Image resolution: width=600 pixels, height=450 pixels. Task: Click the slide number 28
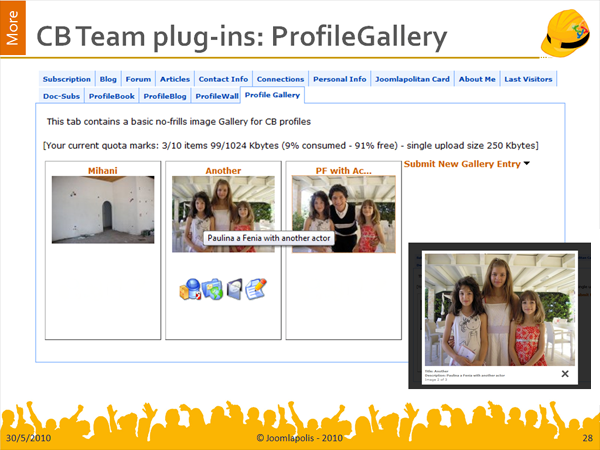[588, 438]
